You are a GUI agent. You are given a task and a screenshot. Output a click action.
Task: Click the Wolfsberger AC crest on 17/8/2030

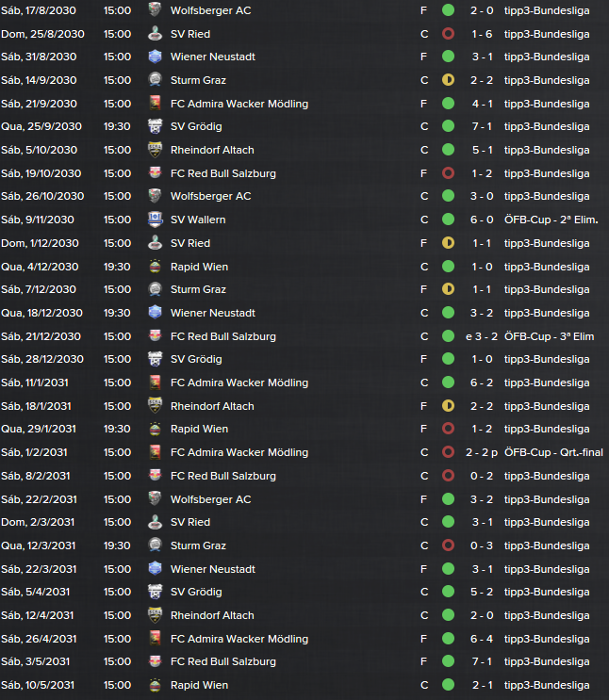tap(155, 9)
